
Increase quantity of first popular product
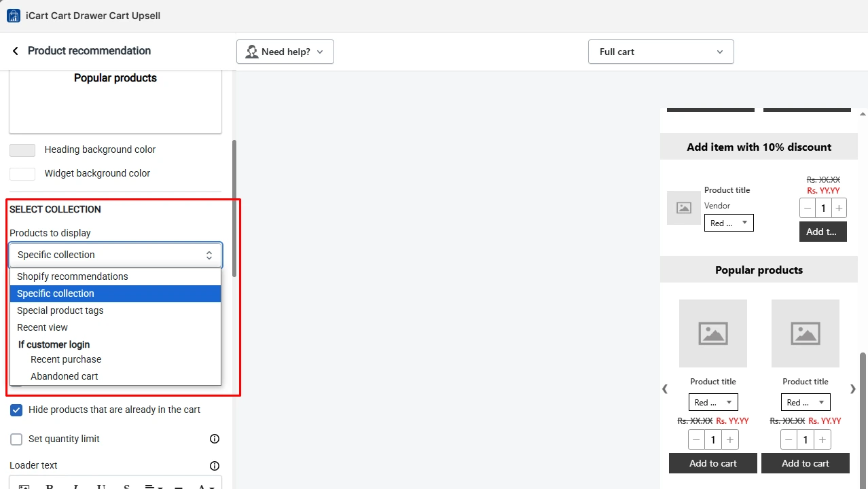point(729,440)
